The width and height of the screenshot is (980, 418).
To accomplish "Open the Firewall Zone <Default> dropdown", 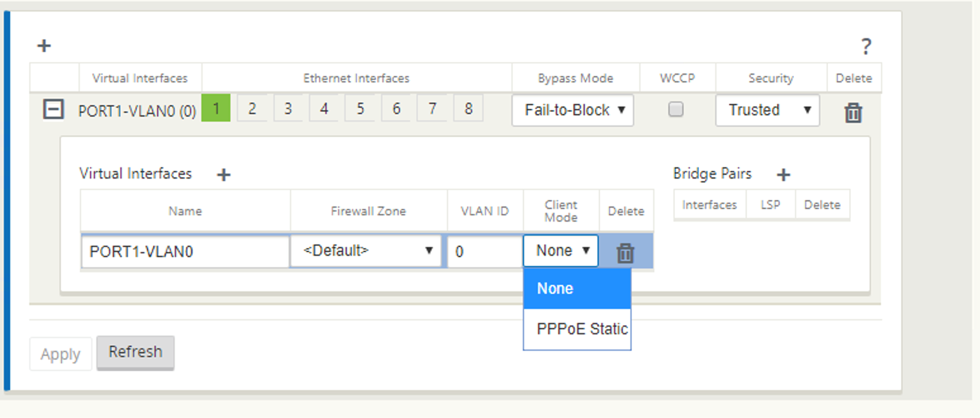I will 366,251.
